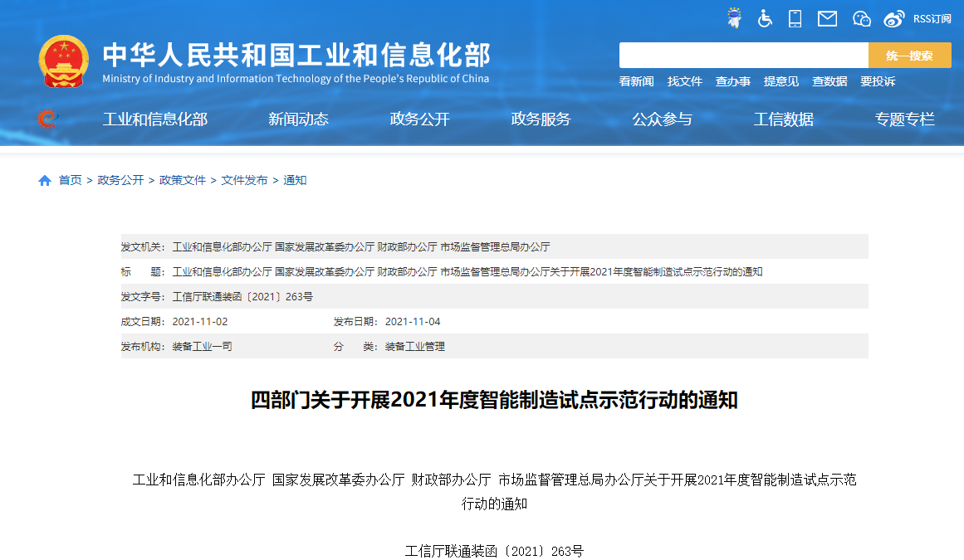This screenshot has height=560, width=964.
Task: Navigate to 政策文件 in breadcrumb
Action: 183,180
